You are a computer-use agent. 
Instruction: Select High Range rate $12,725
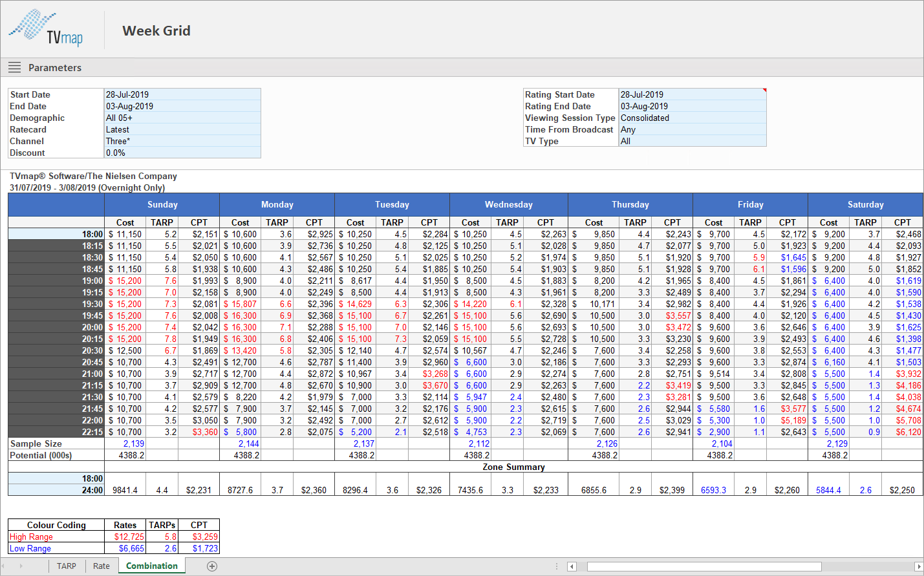(x=125, y=537)
